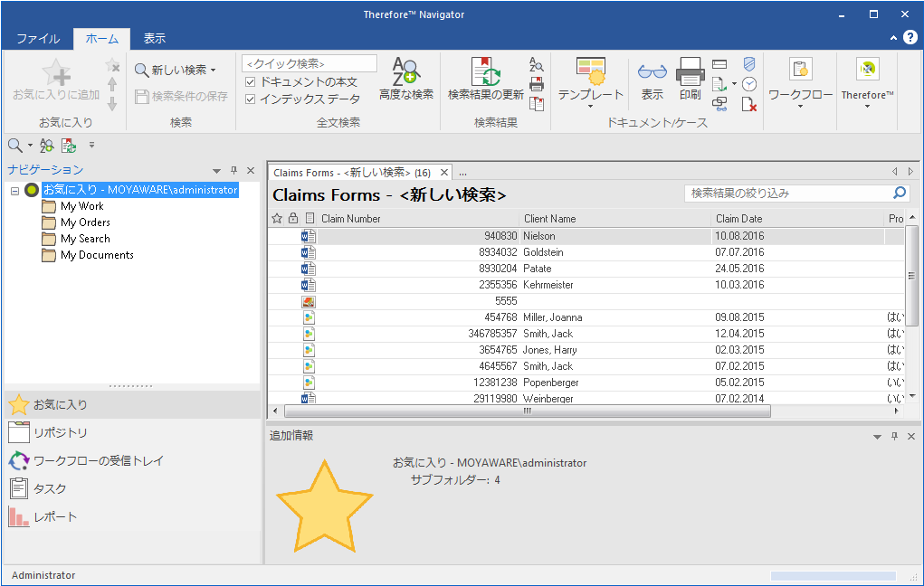Open the Therefore™ ribbon dropdown

coord(867,107)
